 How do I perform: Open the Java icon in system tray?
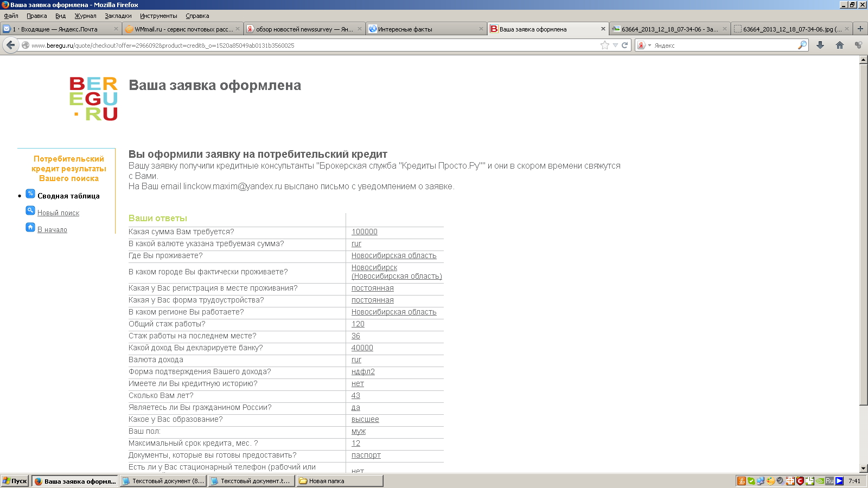(741, 481)
